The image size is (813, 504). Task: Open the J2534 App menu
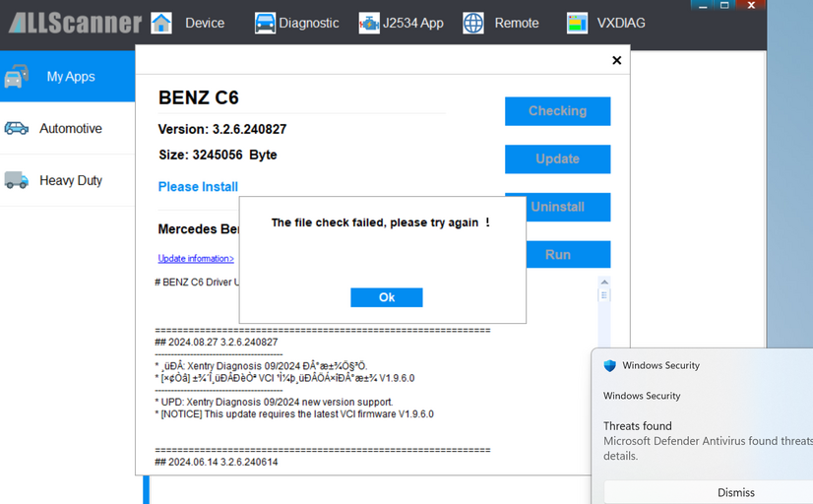point(413,24)
